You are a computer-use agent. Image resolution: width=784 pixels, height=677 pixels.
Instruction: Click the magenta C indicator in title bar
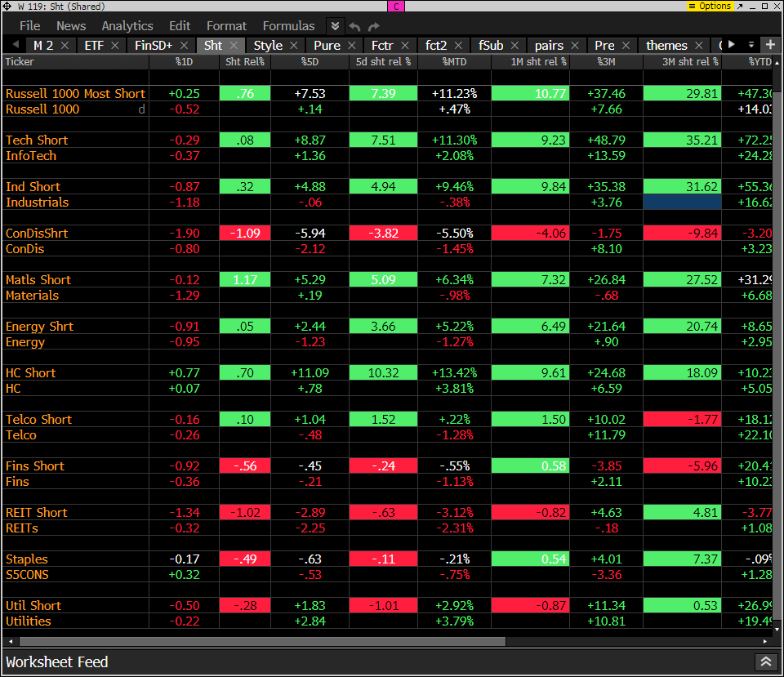tap(396, 6)
